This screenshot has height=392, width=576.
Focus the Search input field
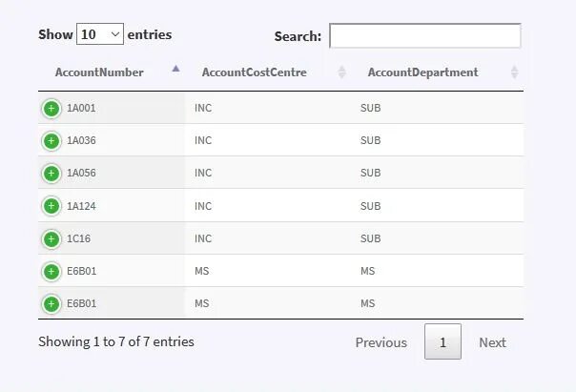pos(425,36)
